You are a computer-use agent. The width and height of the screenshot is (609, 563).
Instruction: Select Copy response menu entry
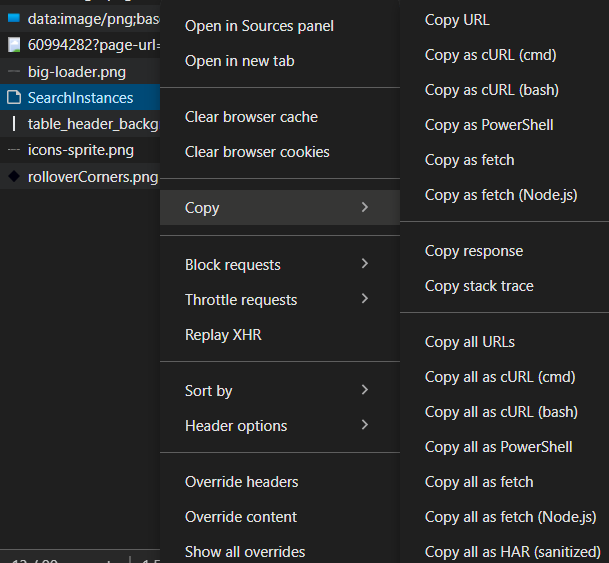pos(474,251)
